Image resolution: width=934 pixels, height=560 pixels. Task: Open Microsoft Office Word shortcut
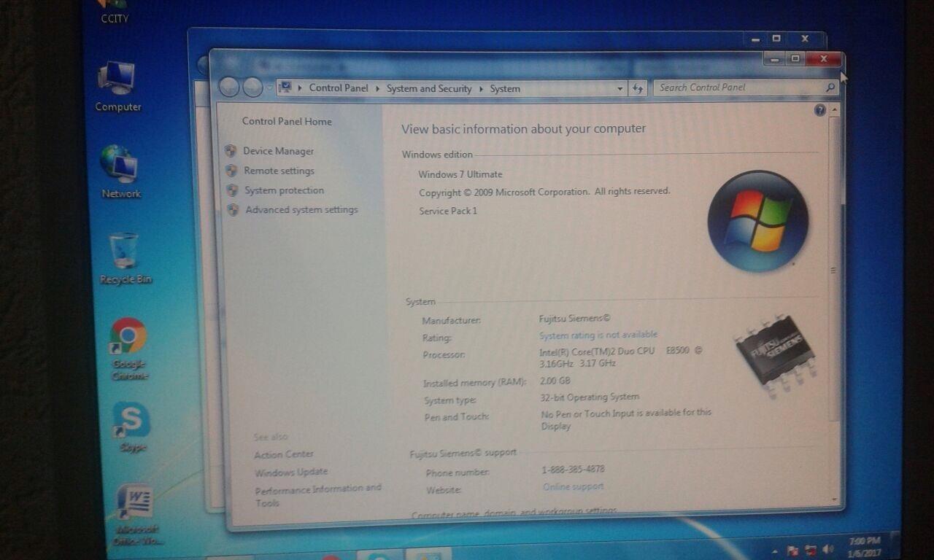tap(136, 514)
